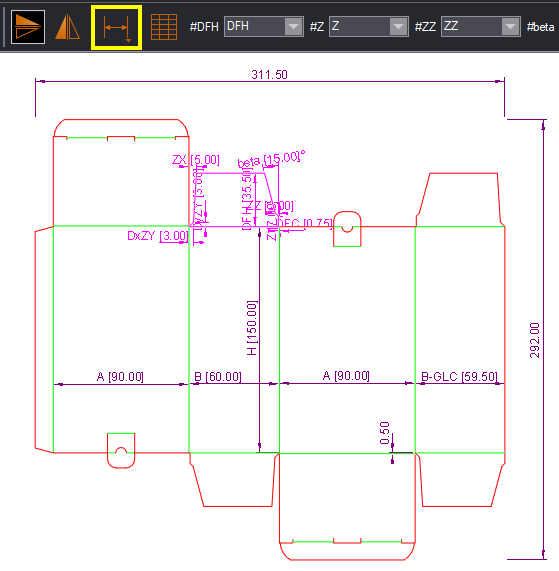Click the 0.50 offset dimension label
Screen dimensions: 559x571
pos(385,433)
